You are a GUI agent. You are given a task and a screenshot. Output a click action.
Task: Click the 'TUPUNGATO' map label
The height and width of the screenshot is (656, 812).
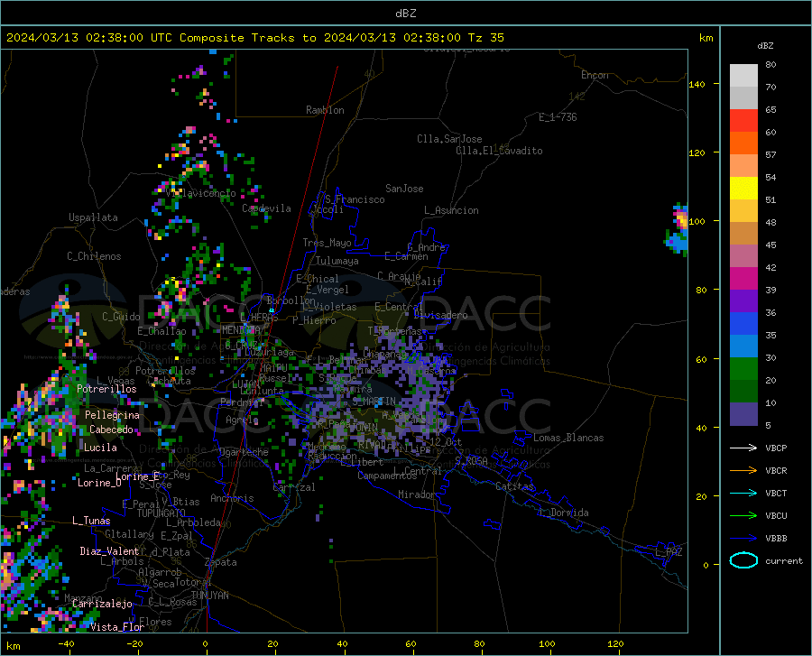pos(161,513)
